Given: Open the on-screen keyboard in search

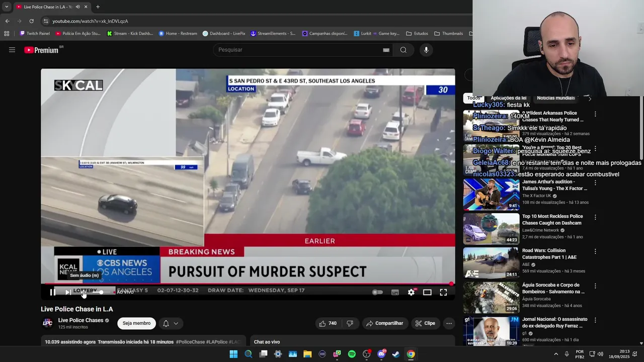Looking at the screenshot, I should pos(386,50).
